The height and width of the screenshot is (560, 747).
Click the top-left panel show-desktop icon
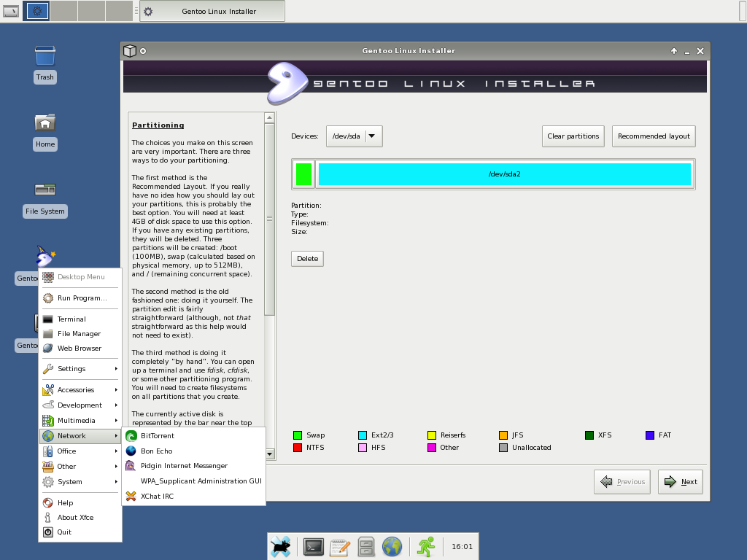[x=10, y=10]
